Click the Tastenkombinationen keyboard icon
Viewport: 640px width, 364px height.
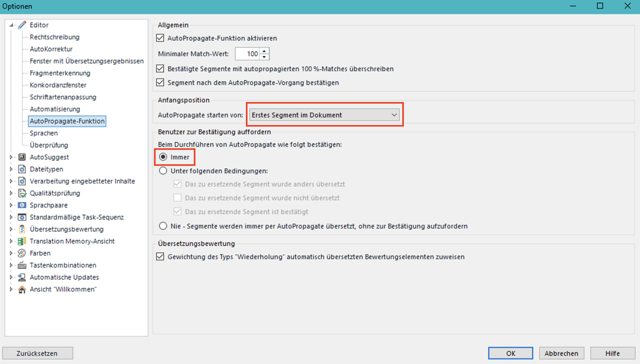pos(22,265)
